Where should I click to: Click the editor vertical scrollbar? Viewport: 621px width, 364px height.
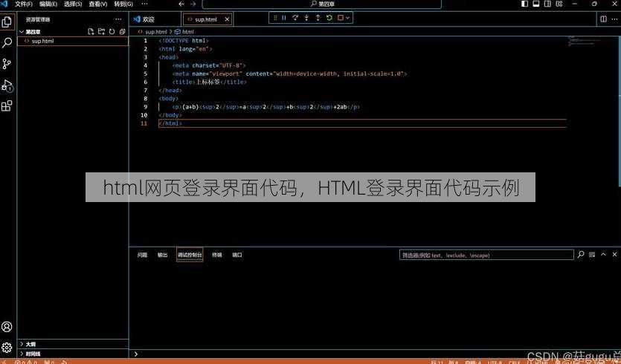[619, 111]
